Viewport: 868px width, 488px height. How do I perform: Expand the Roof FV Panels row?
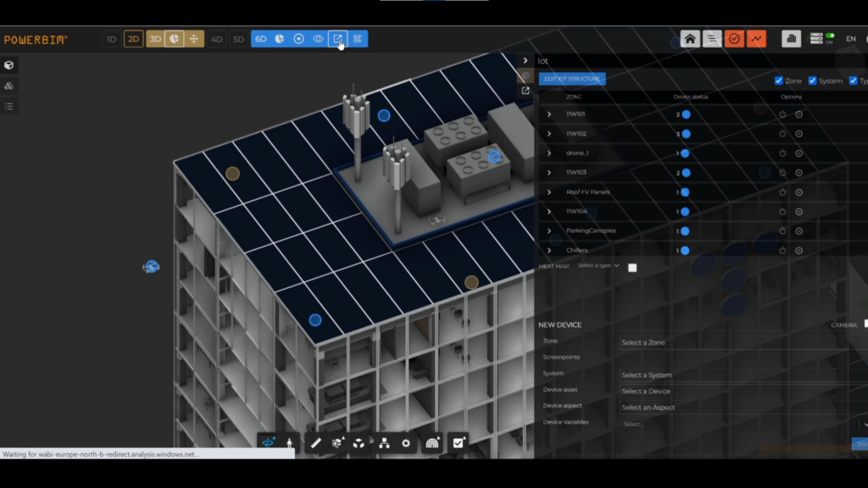[549, 192]
